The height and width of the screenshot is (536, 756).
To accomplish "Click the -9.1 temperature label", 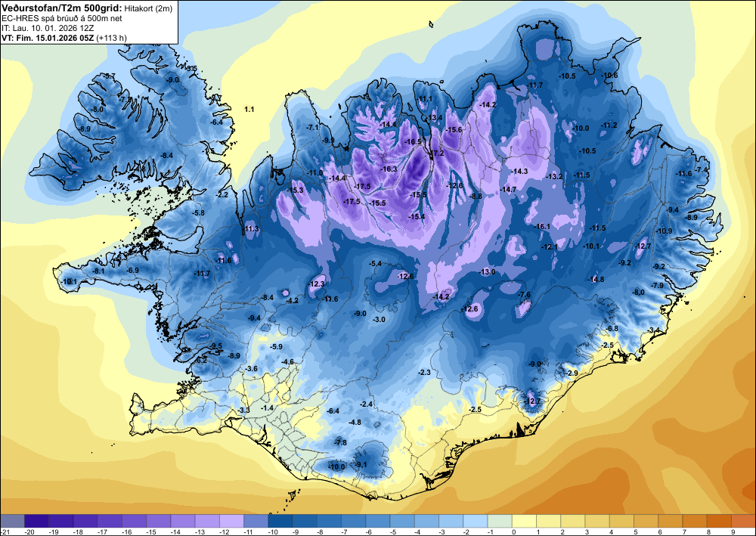I will tap(361, 465).
